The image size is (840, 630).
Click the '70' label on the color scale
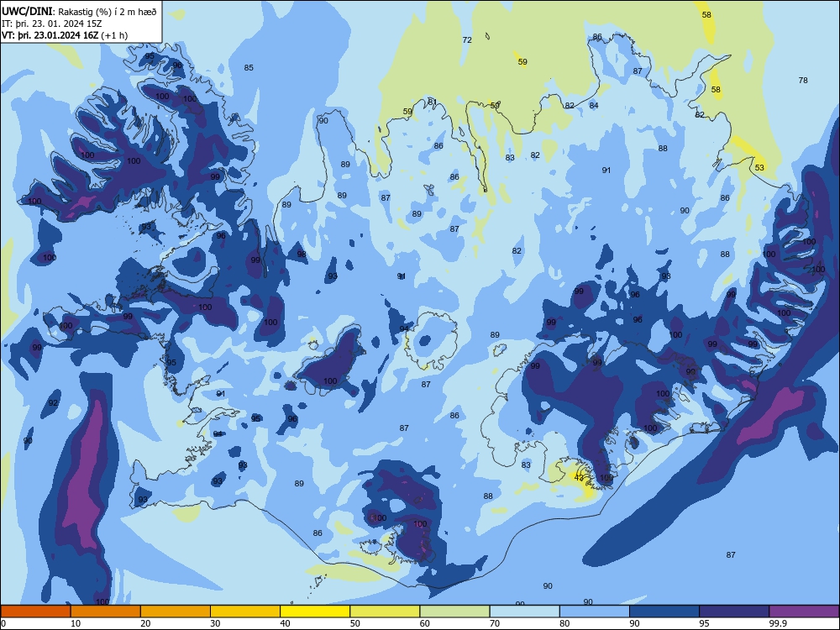495,623
